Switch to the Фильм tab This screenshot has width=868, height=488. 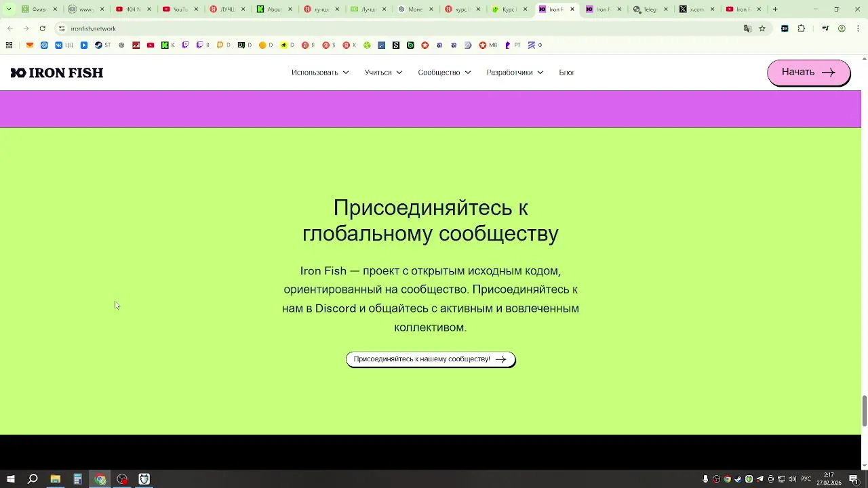tap(39, 9)
